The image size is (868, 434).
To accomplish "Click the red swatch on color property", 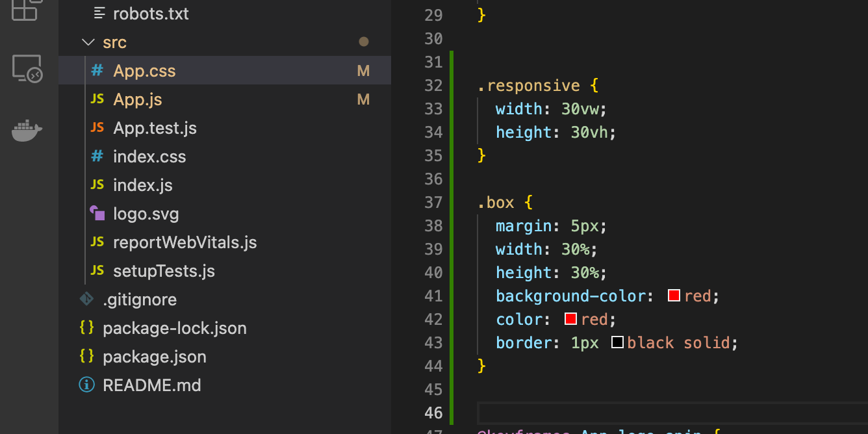I will [x=570, y=319].
